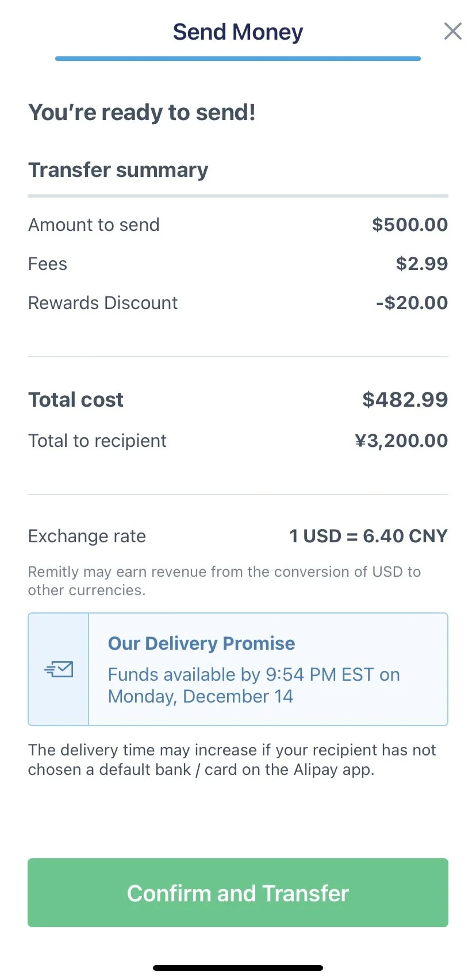Tap the 1 USD = 6.40 CNY rate
This screenshot has width=476, height=980.
click(x=368, y=536)
